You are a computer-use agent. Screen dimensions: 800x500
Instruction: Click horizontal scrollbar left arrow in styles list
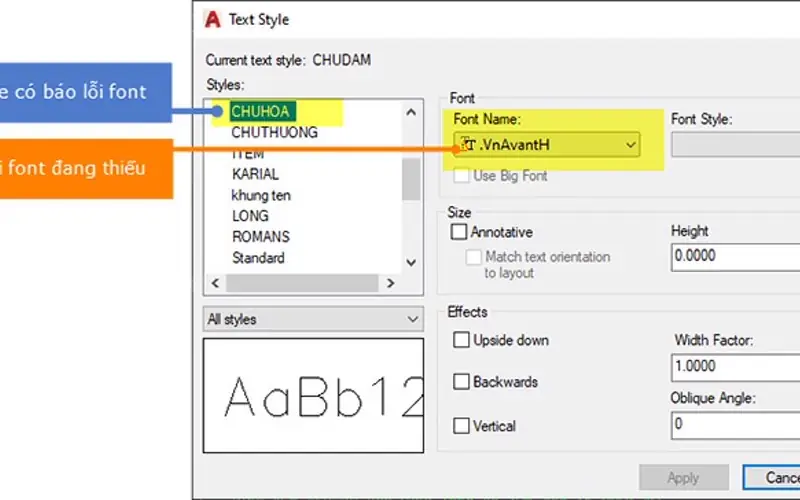(x=215, y=283)
